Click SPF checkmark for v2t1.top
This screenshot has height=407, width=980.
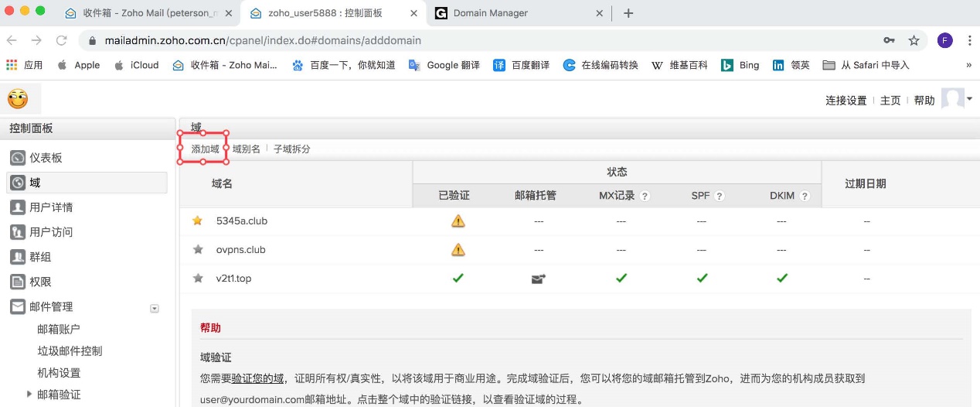702,278
